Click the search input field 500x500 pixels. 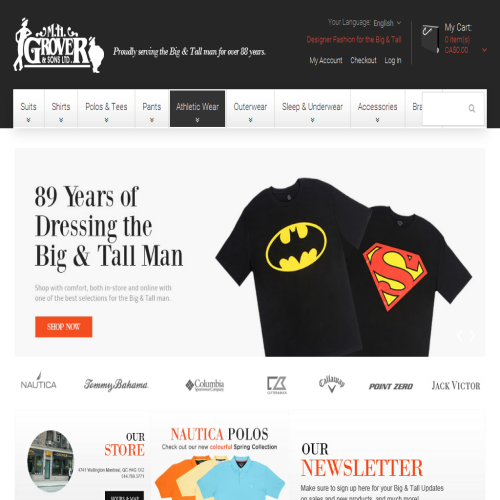point(445,109)
